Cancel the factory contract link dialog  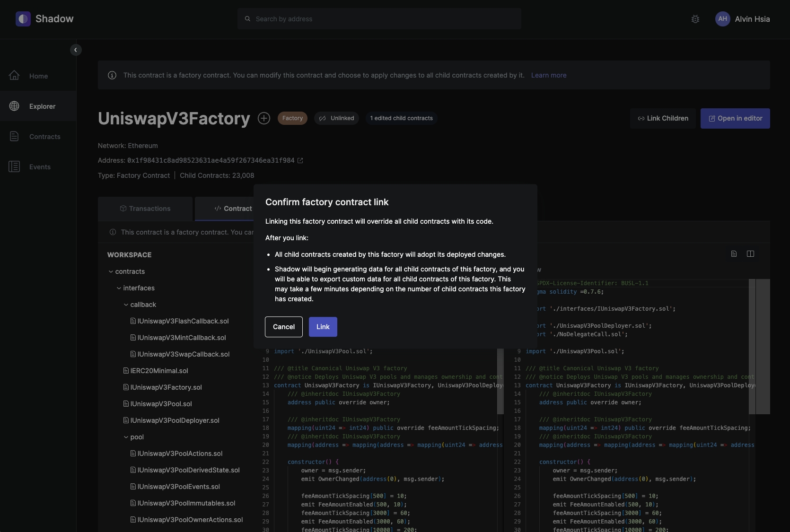coord(284,327)
